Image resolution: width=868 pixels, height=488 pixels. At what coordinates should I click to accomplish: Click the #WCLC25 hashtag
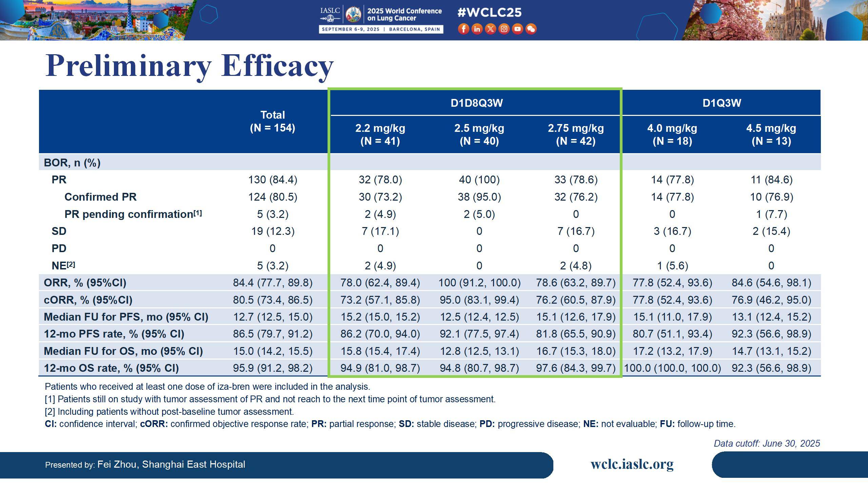click(x=490, y=13)
